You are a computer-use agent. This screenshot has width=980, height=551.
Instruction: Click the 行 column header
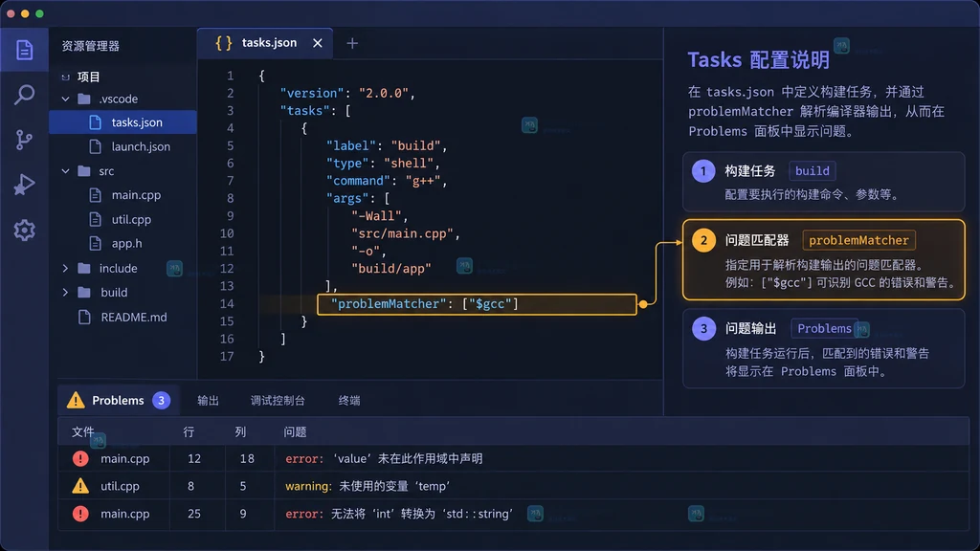[189, 431]
